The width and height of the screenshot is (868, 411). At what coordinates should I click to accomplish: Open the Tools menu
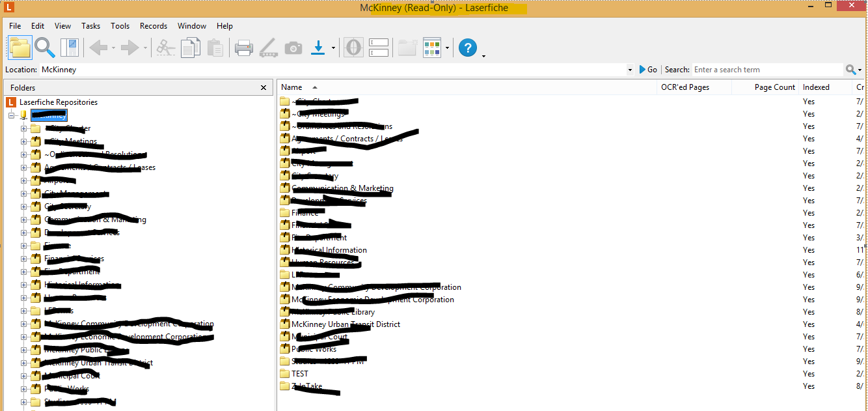coord(120,26)
